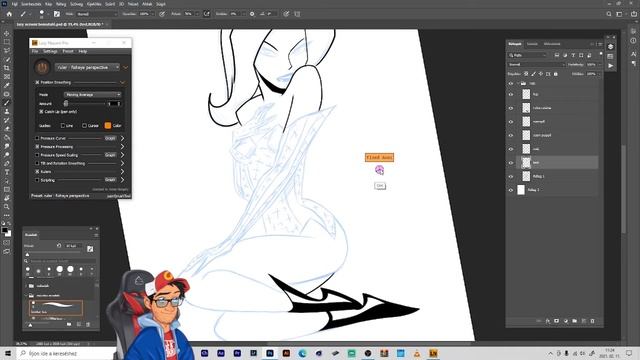Enable Pressure Speed Scaling checkbox
The image size is (640, 360).
click(37, 155)
